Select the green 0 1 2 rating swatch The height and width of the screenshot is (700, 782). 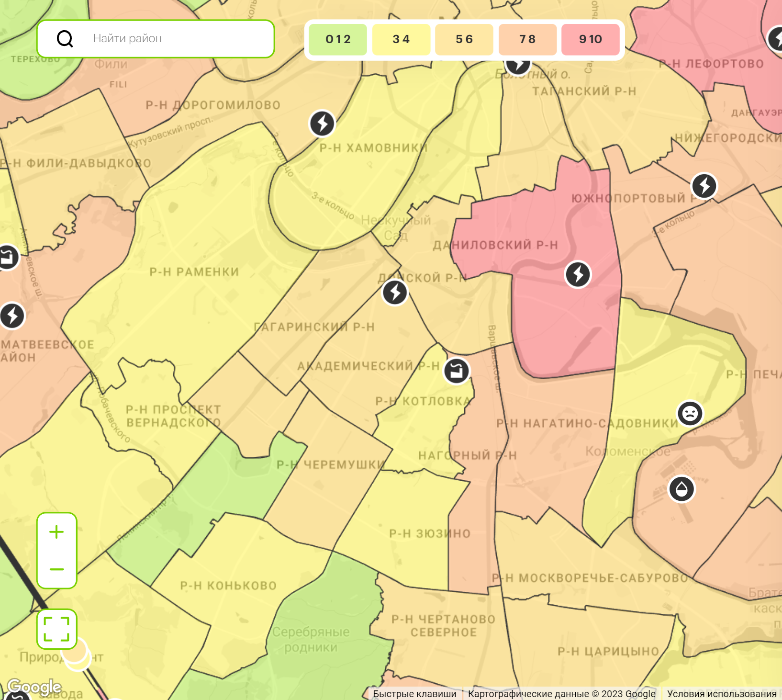coord(338,39)
